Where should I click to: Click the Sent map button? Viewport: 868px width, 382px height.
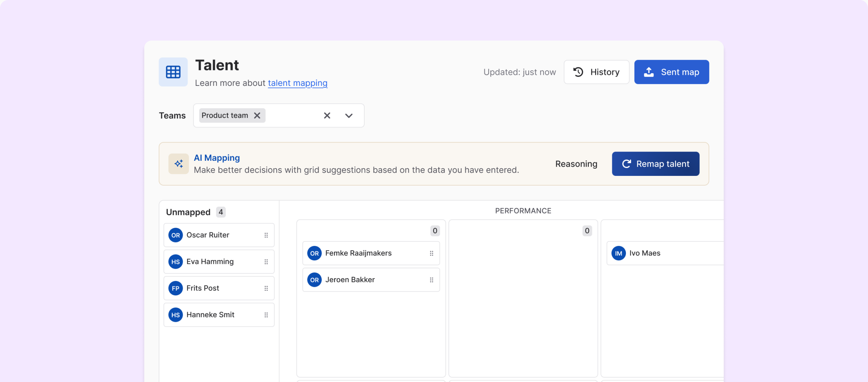click(x=672, y=72)
